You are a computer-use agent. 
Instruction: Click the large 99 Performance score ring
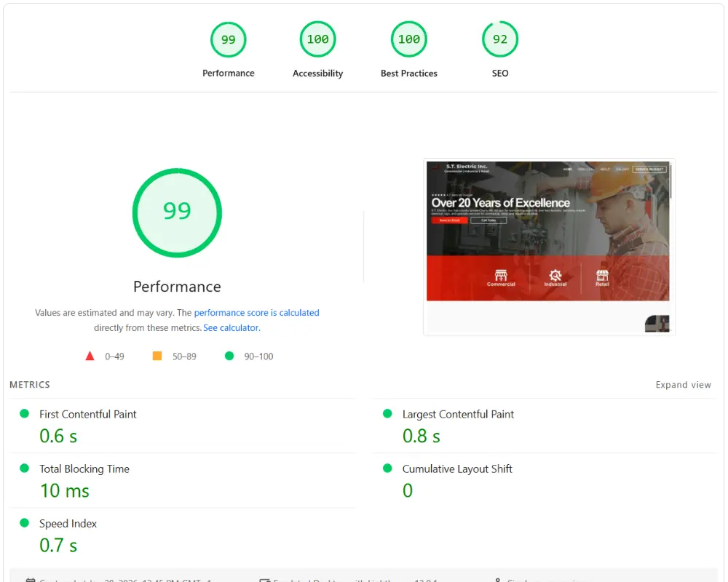[x=177, y=212]
